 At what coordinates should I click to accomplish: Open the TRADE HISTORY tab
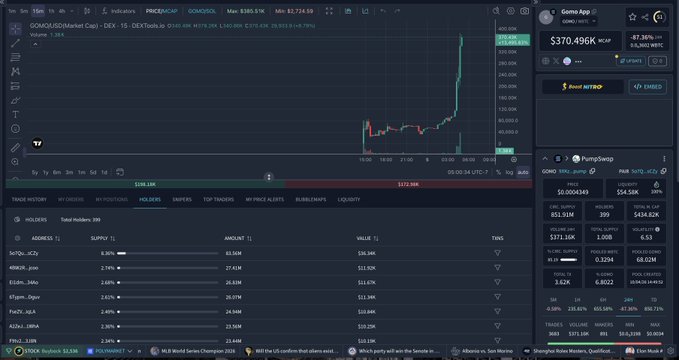(x=29, y=199)
